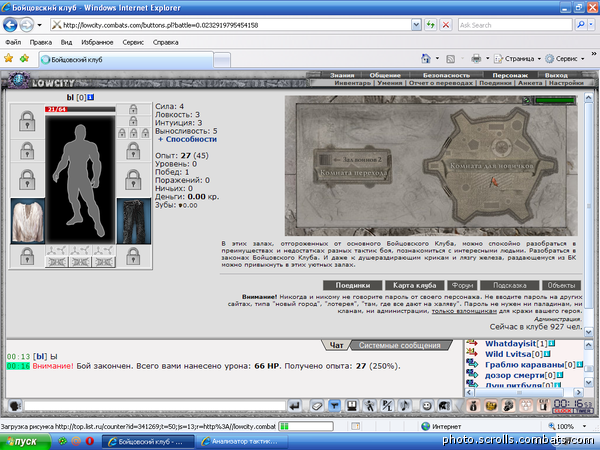Open the search provider dropdown arrow
This screenshot has width=600, height=450.
(x=591, y=25)
